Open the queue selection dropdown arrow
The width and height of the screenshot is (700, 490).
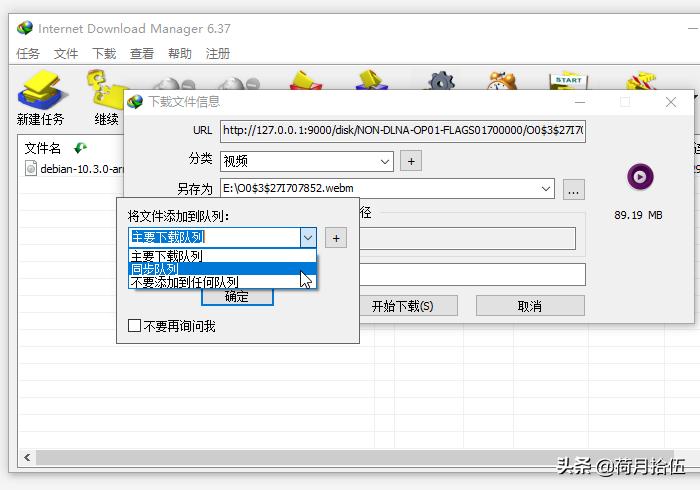(308, 238)
